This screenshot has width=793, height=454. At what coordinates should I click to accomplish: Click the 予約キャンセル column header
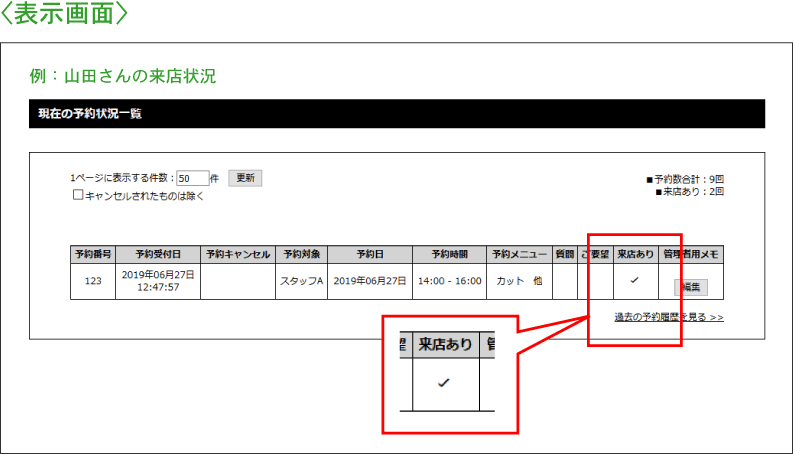[x=237, y=254]
